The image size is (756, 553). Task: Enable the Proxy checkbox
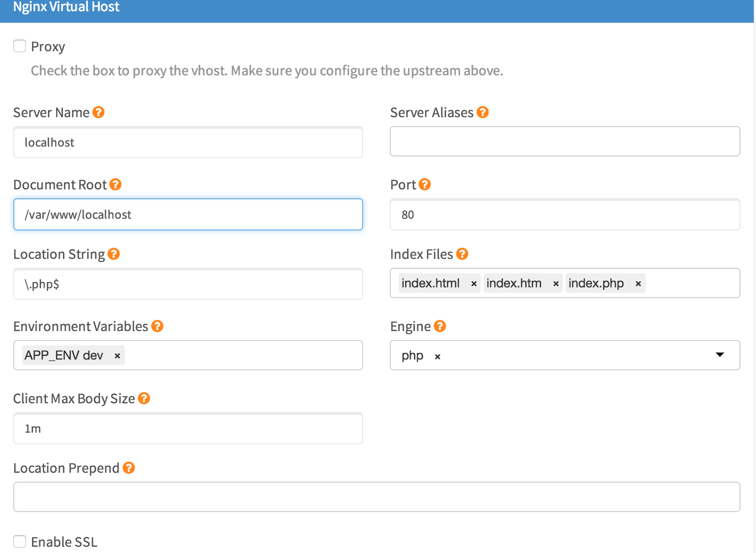click(x=20, y=46)
